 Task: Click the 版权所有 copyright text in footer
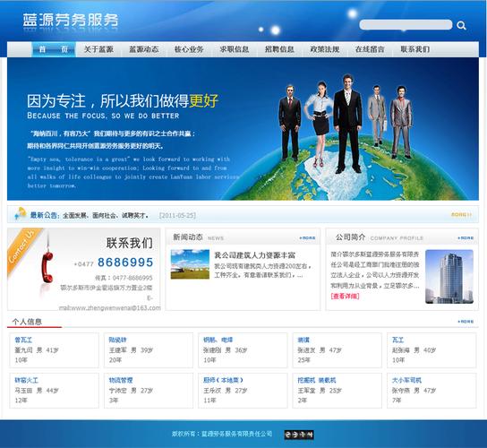coord(222,434)
